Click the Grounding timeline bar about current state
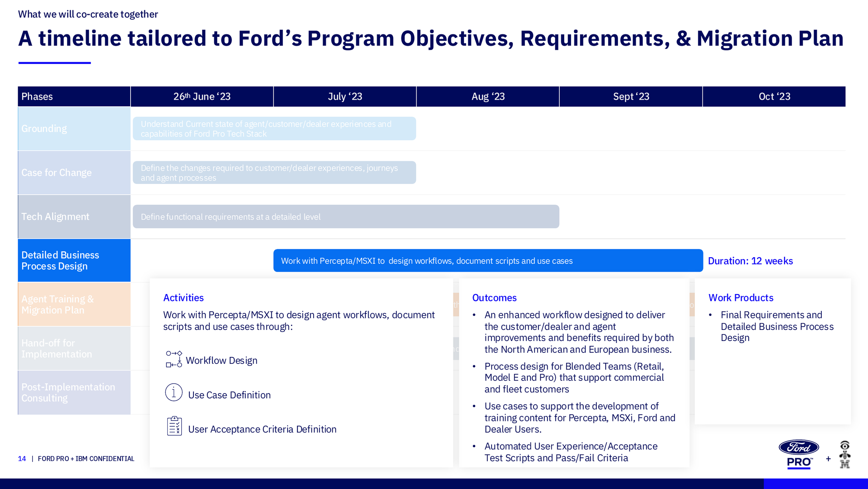Screen dimensions: 868x489 274,129
